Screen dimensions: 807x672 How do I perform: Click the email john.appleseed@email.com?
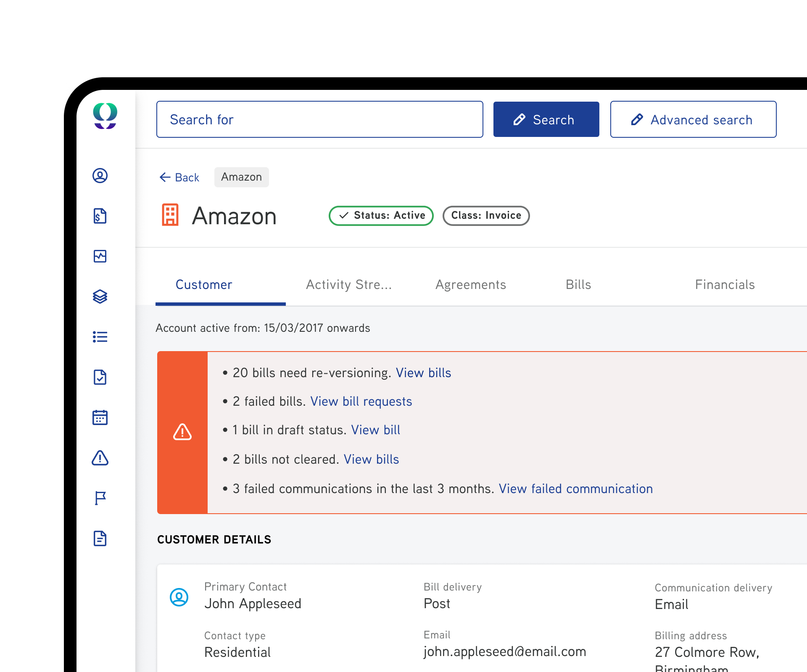tap(505, 651)
